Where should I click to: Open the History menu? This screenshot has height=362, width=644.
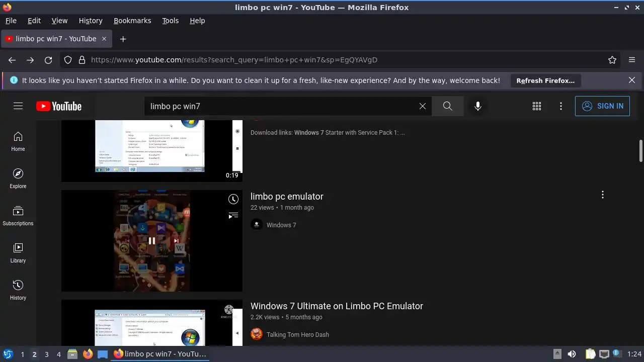pyautogui.click(x=91, y=21)
